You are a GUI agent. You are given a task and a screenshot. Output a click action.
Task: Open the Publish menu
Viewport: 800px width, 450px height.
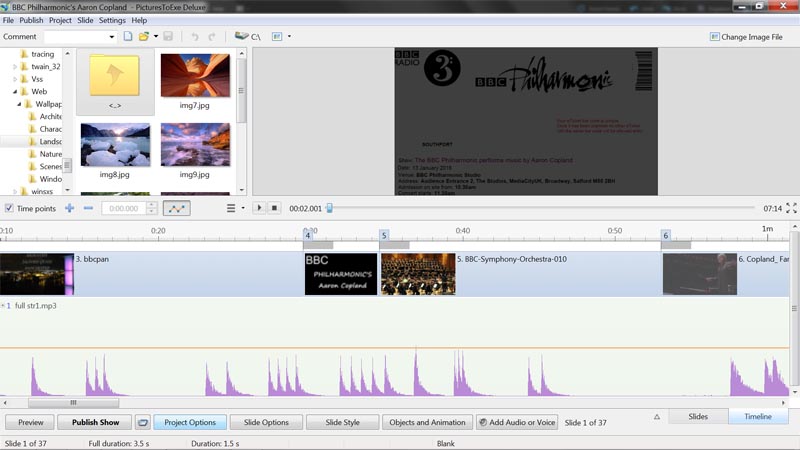point(31,20)
